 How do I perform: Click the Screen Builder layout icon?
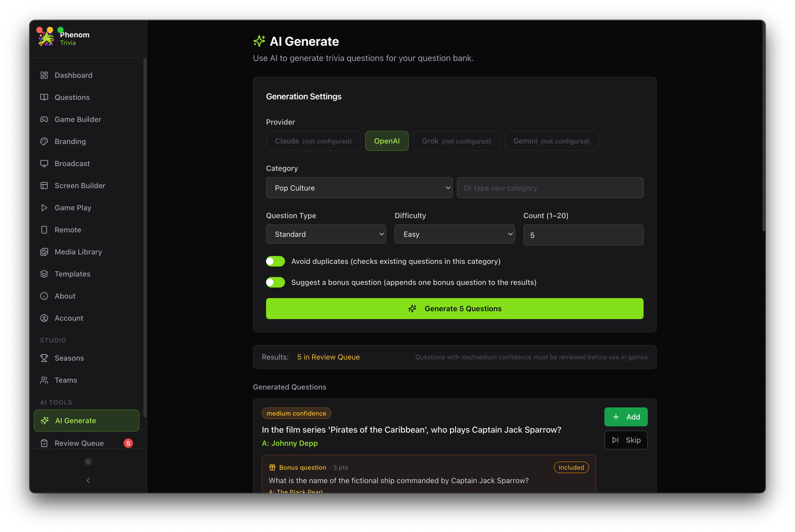pos(44,185)
